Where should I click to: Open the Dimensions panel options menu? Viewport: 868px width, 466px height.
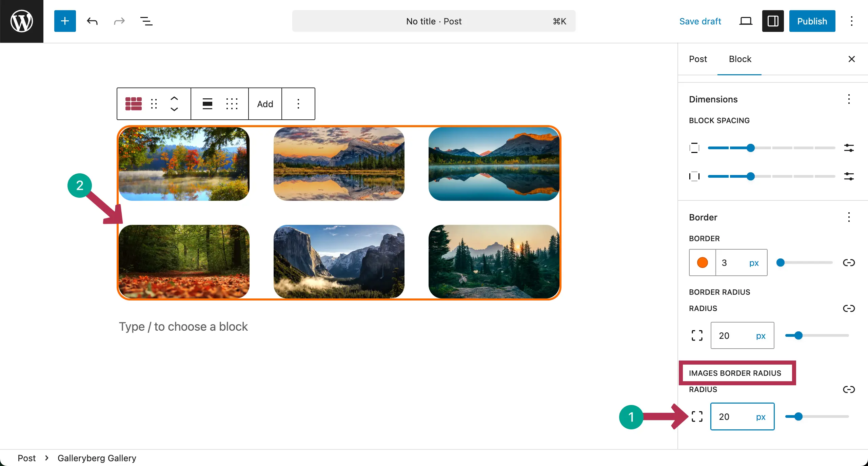pos(849,99)
